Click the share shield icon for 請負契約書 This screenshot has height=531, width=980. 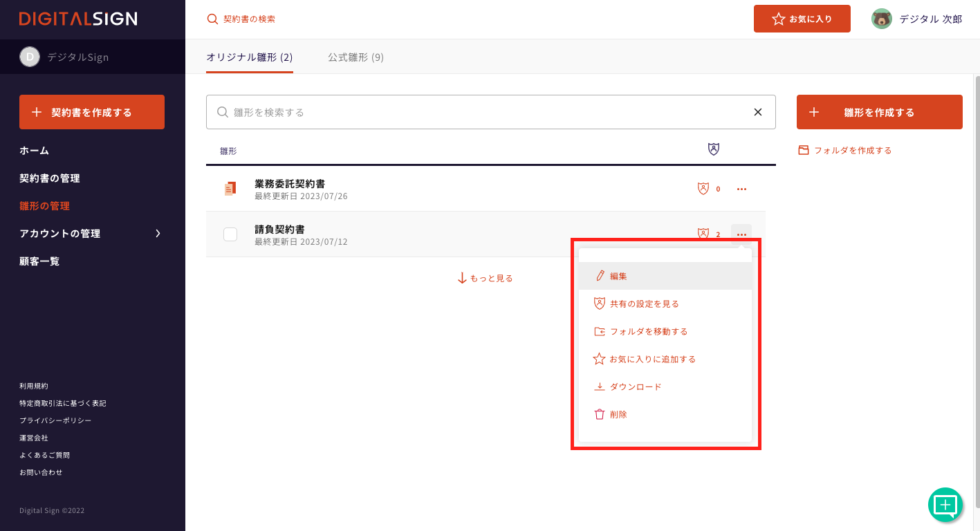pyautogui.click(x=703, y=234)
